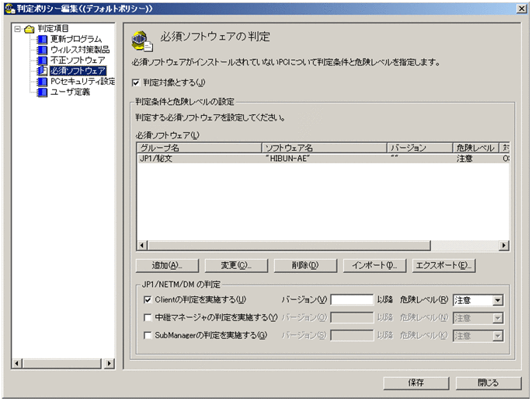Click the エクスポート(E)... button
This screenshot has height=402, width=532.
(x=443, y=265)
